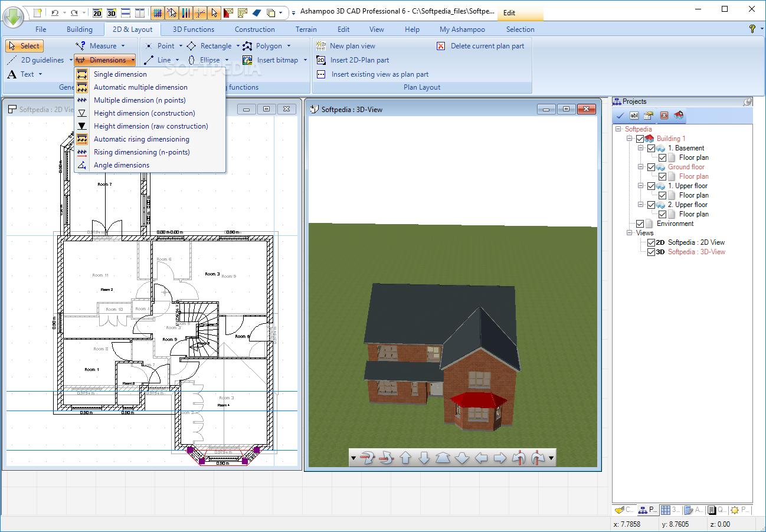The image size is (766, 532).
Task: Click Insert existing view as plan part
Action: click(x=372, y=74)
